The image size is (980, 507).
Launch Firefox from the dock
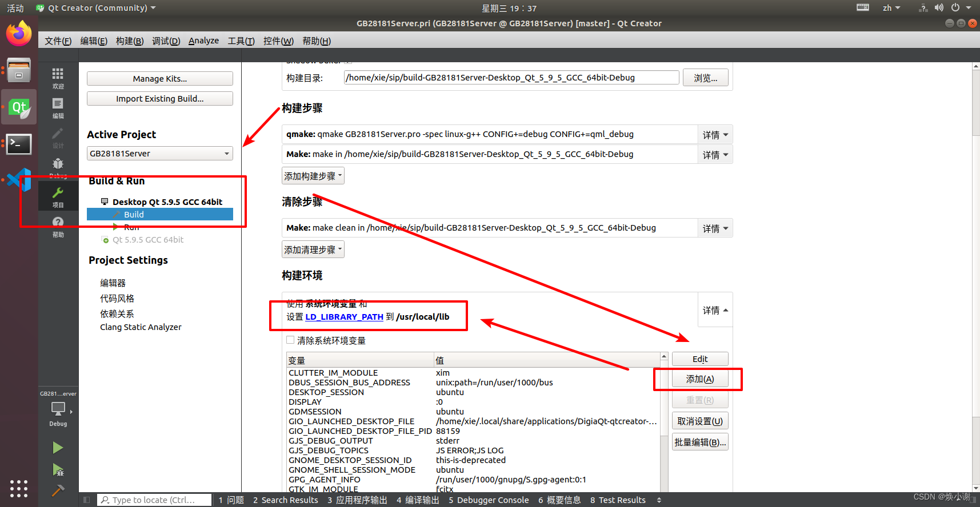pos(19,34)
